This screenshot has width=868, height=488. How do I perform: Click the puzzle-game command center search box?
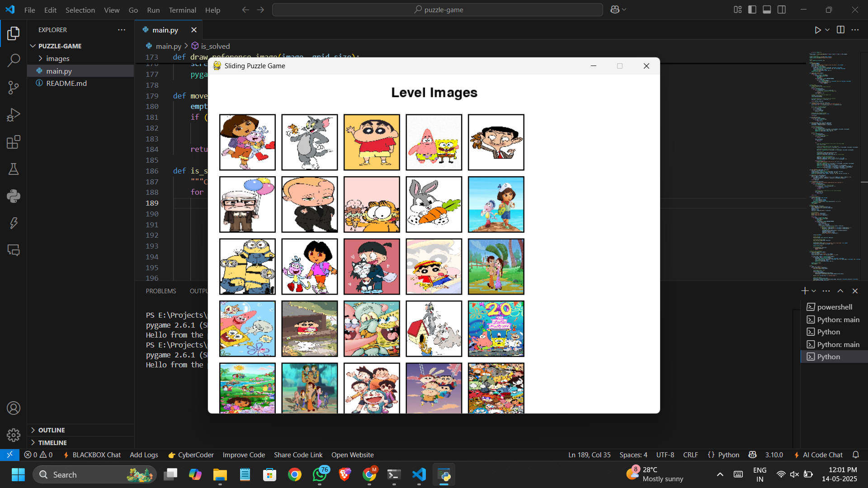(438, 9)
